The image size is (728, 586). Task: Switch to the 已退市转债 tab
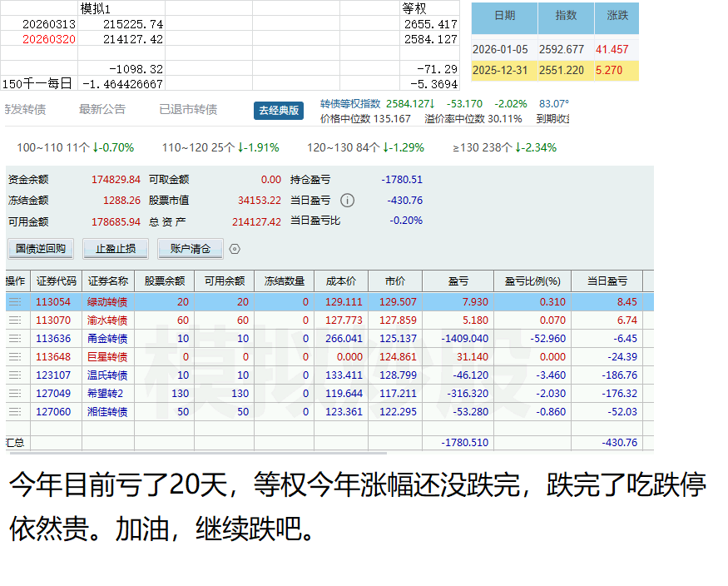click(x=188, y=110)
